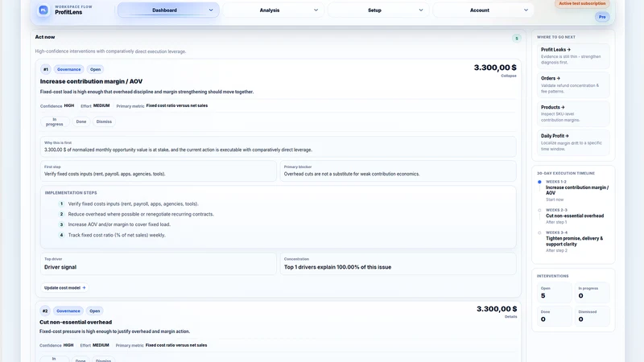The width and height of the screenshot is (644, 362).
Task: Mark Increase contribution margin as Done
Action: [x=81, y=122]
